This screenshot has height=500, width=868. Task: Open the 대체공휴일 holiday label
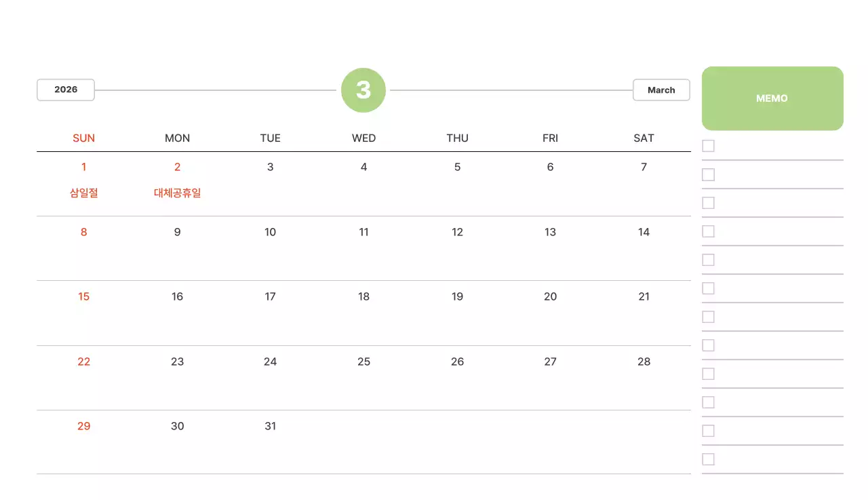click(x=177, y=193)
